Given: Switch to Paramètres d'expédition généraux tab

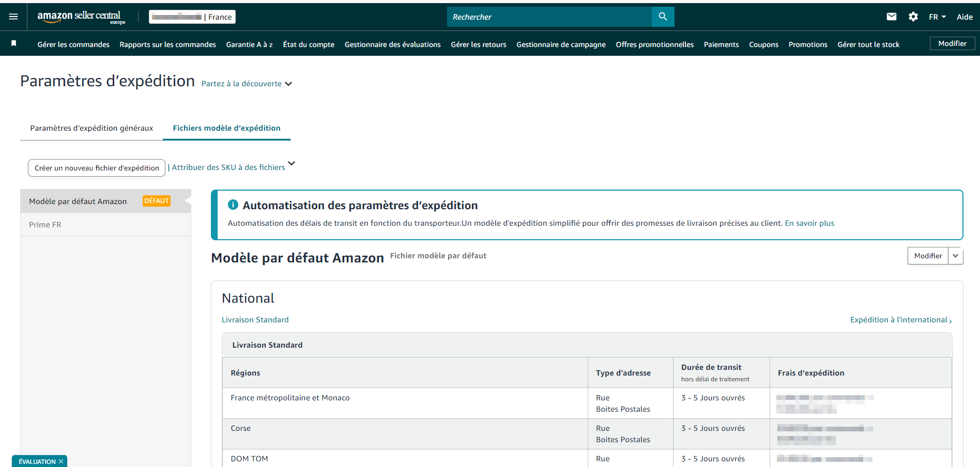Looking at the screenshot, I should 91,128.
